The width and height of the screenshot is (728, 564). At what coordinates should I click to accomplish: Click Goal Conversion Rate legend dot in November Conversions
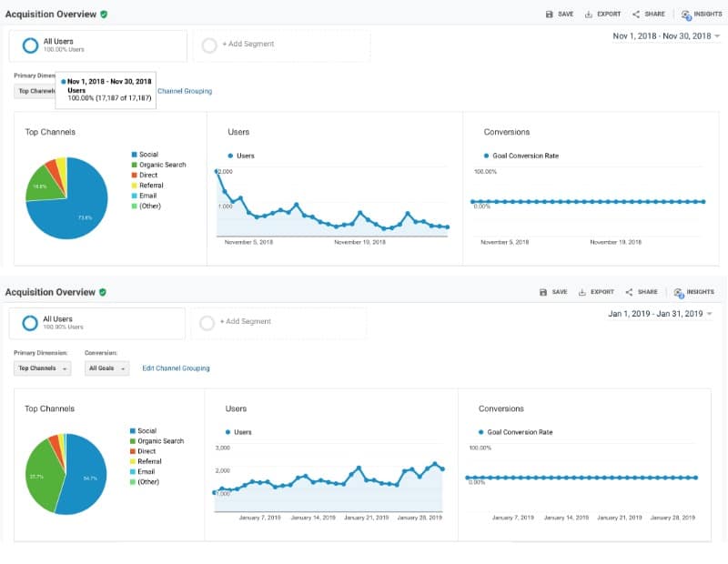(486, 156)
